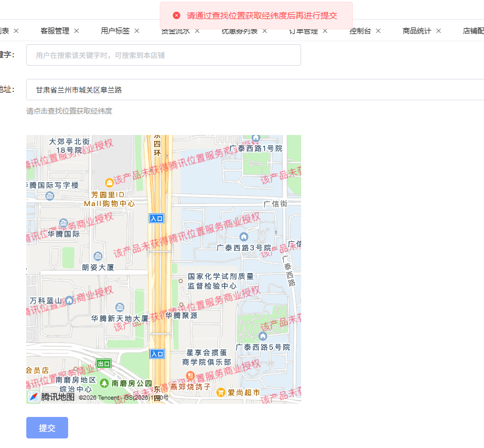Close the 资金流水 tab
This screenshot has width=484, height=448.
(x=197, y=31)
